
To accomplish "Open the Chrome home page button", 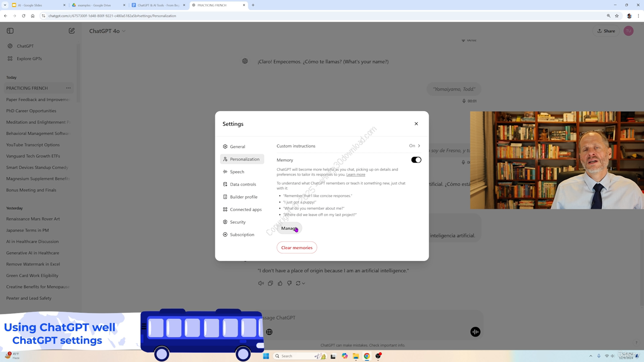I will pos(33,16).
